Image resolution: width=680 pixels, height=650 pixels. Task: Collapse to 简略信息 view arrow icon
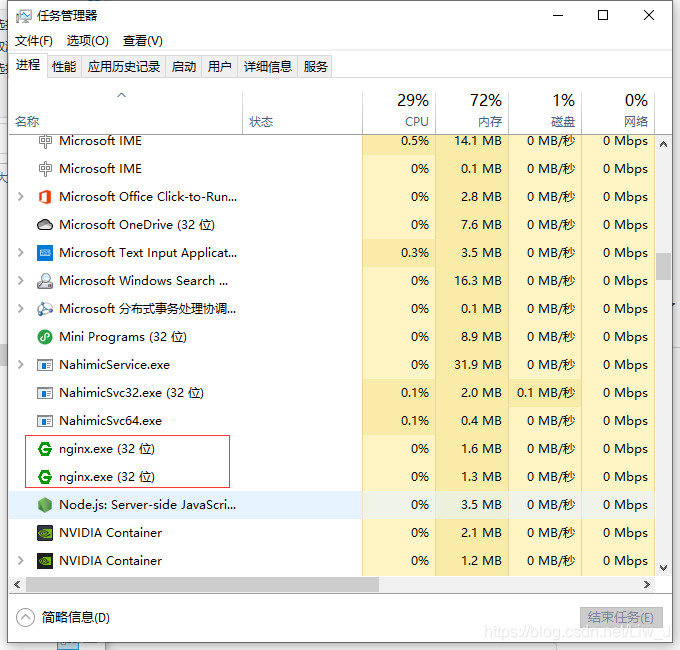click(x=26, y=617)
